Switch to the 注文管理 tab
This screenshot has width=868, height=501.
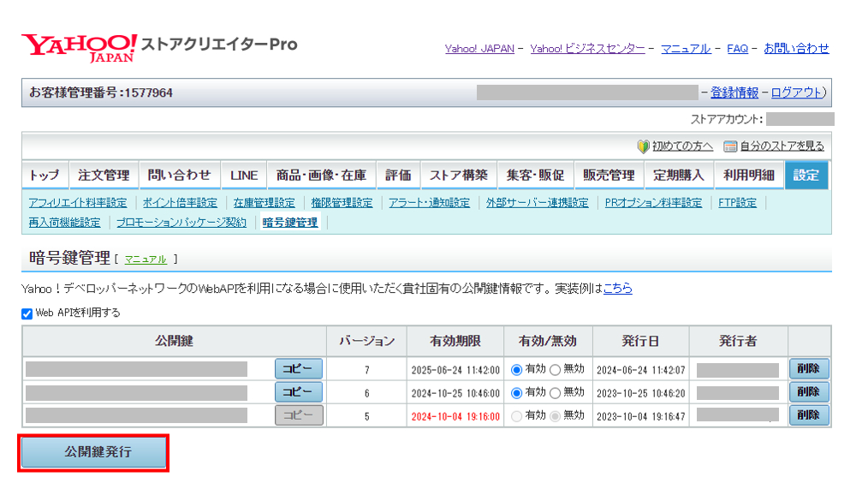(104, 176)
